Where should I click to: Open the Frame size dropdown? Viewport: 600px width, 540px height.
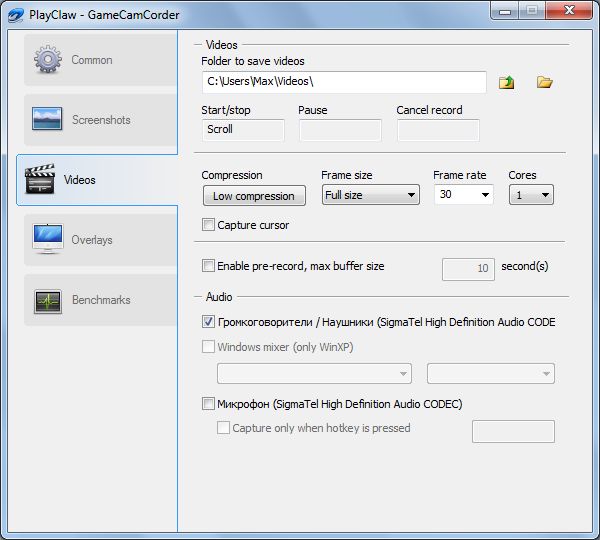[x=370, y=195]
